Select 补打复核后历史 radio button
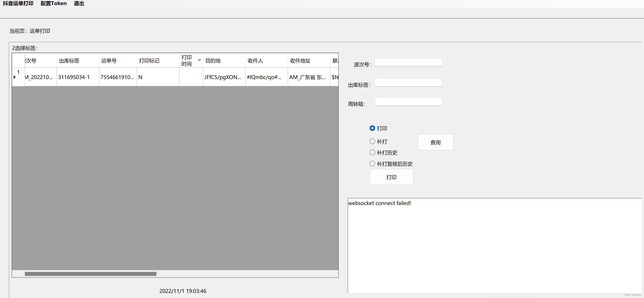 click(x=372, y=164)
